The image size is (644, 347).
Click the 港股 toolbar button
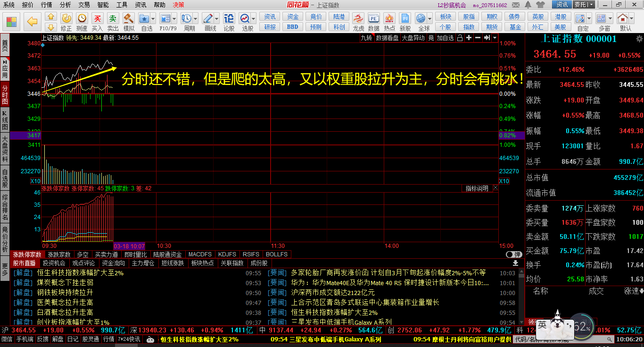click(x=561, y=17)
